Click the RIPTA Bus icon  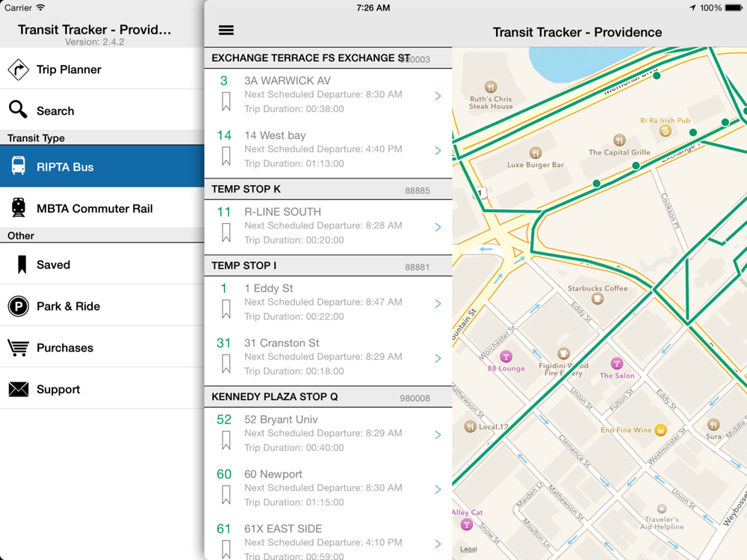tap(19, 166)
